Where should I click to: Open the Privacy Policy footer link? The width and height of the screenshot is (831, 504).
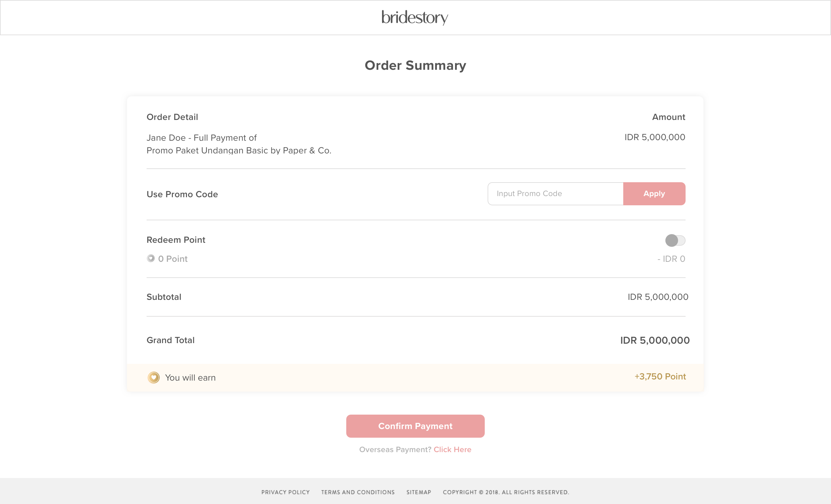285,492
